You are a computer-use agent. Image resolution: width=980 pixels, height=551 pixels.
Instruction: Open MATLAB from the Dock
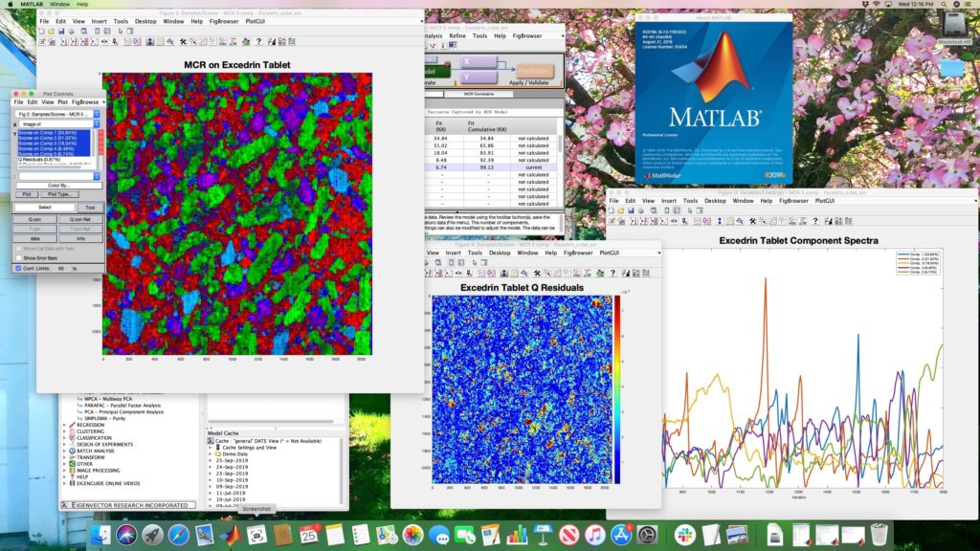tap(231, 535)
